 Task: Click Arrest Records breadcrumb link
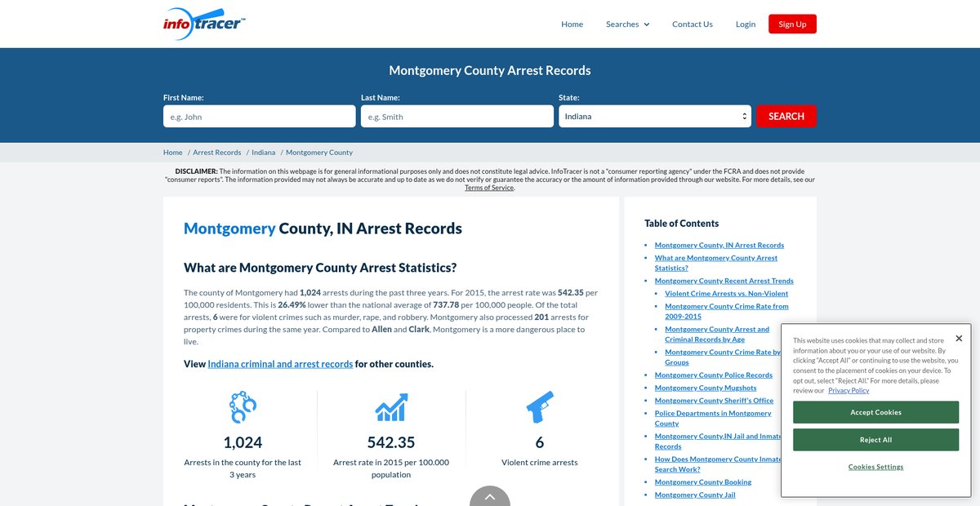pyautogui.click(x=217, y=153)
